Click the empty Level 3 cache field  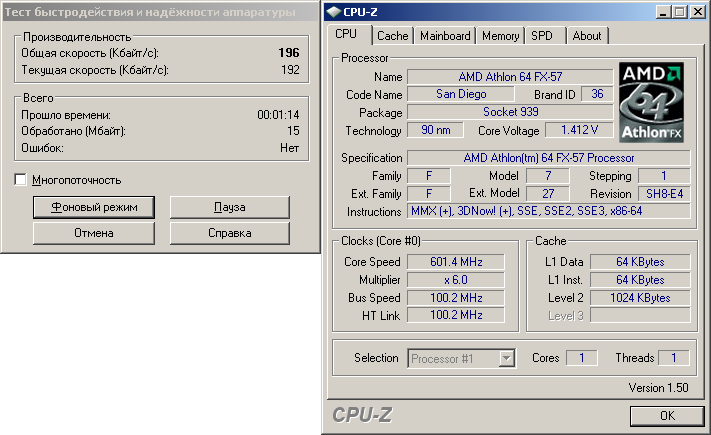pos(640,315)
